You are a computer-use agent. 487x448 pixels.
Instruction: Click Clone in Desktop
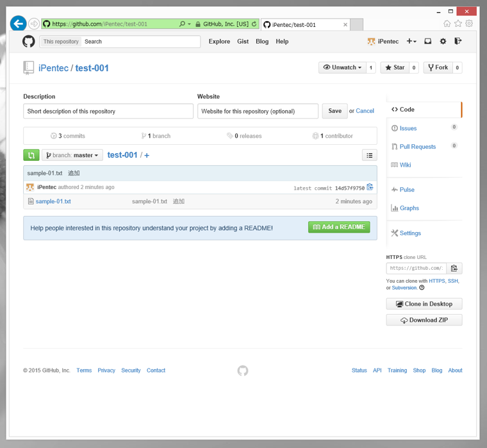[424, 304]
